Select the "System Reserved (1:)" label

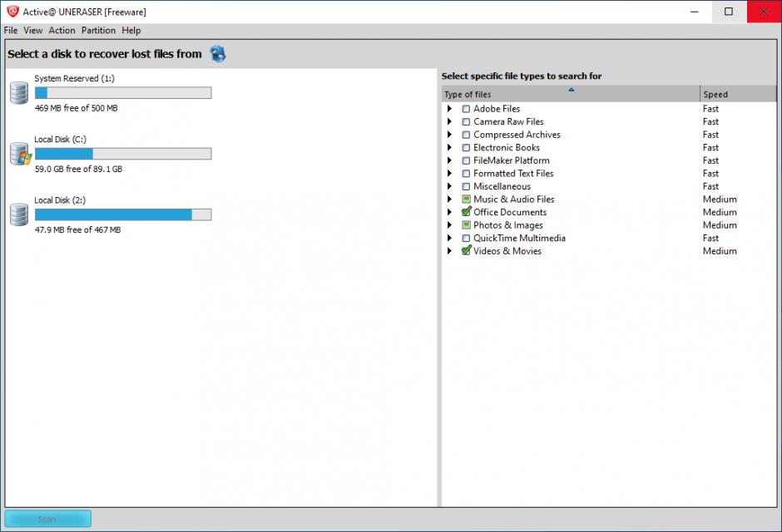pos(74,79)
